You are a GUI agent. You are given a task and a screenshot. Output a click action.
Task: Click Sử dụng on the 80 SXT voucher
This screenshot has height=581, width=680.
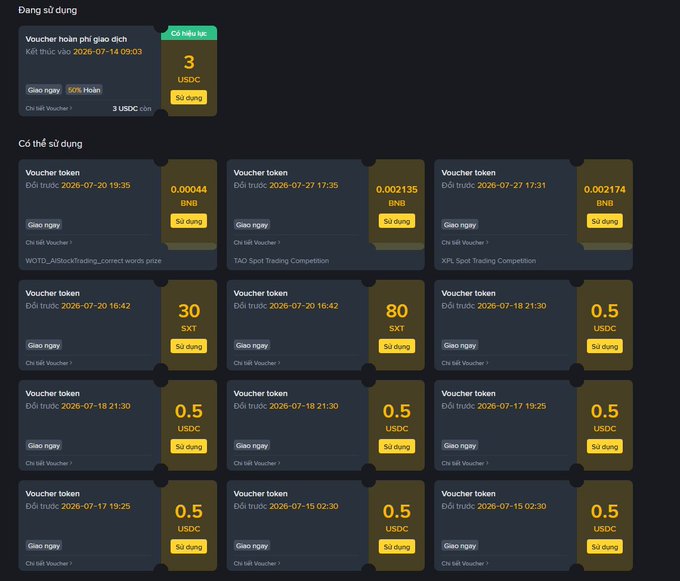point(397,346)
